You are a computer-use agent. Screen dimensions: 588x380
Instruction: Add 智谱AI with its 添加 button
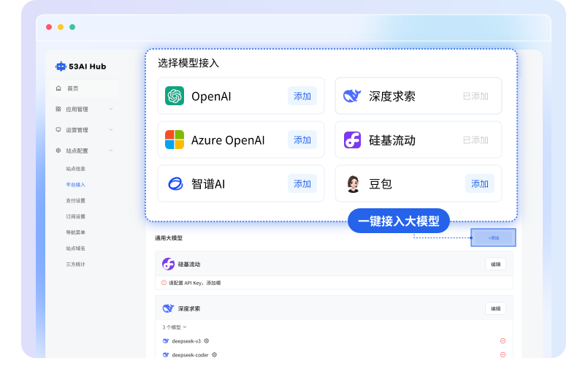point(302,184)
